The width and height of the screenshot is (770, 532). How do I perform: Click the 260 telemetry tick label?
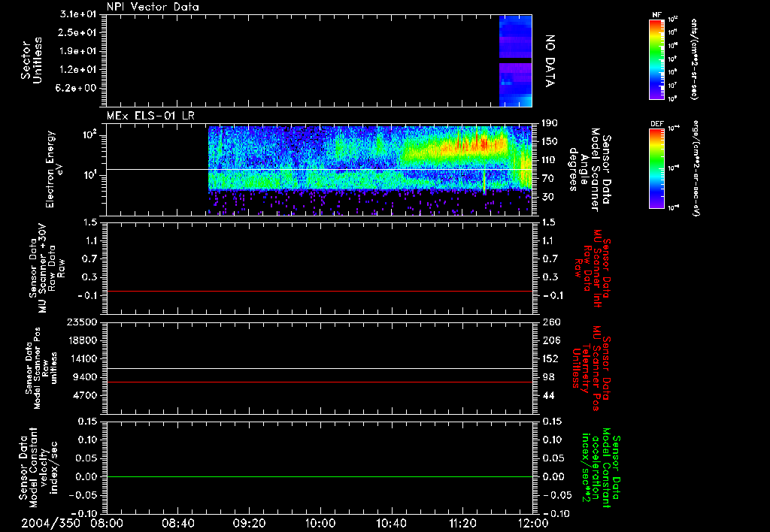551,322
